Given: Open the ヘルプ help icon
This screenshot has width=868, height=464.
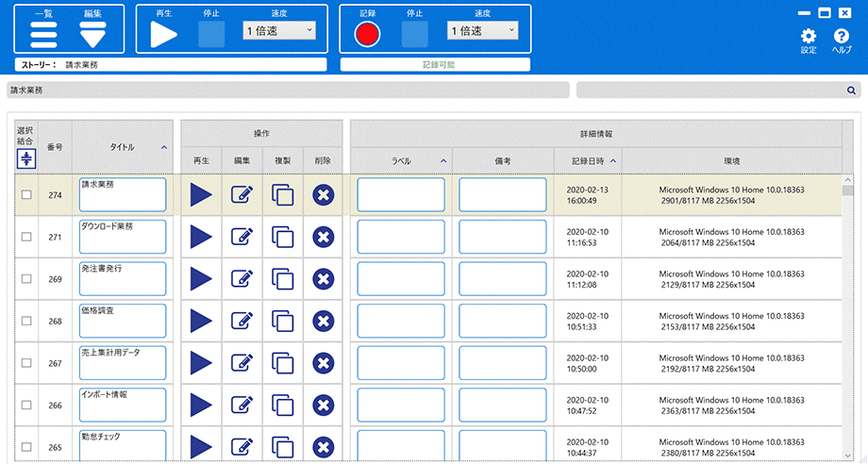Looking at the screenshot, I should [x=841, y=37].
